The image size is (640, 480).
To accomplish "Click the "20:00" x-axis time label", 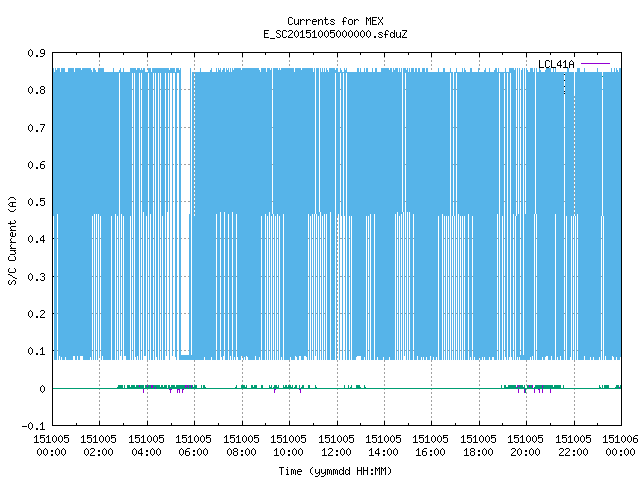I will pyautogui.click(x=525, y=452).
